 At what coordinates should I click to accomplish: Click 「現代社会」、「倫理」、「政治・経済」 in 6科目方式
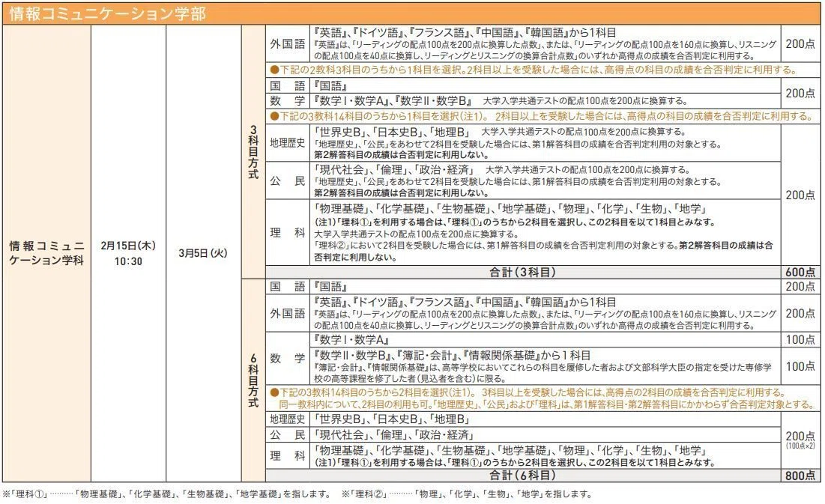[393, 434]
